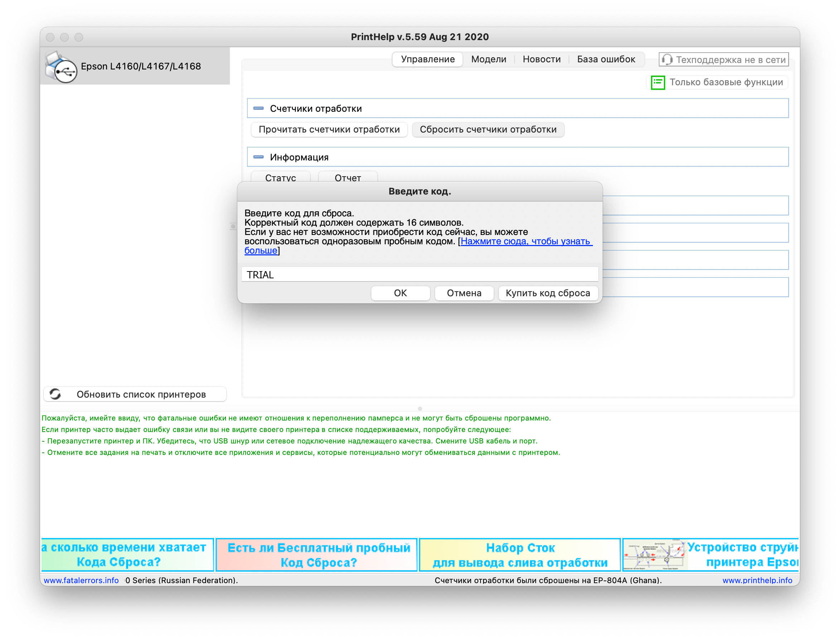Click the Введите код dialog title

(420, 191)
